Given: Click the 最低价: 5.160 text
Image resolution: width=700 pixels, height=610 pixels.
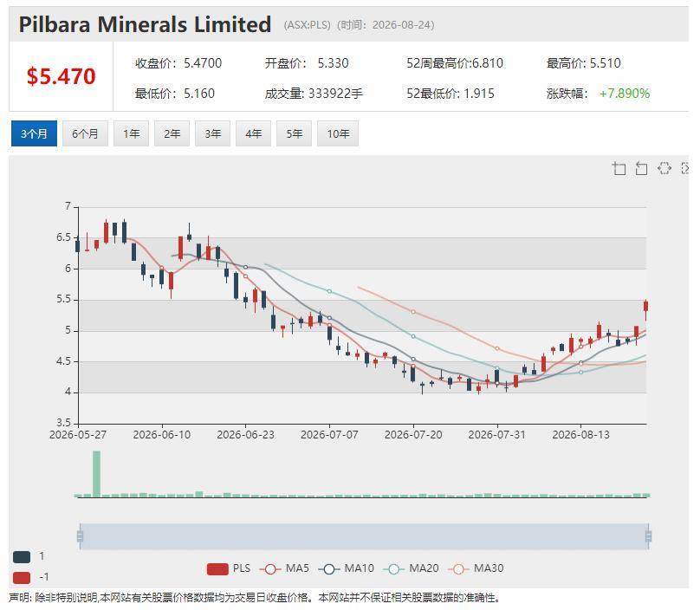Looking at the screenshot, I should point(174,94).
